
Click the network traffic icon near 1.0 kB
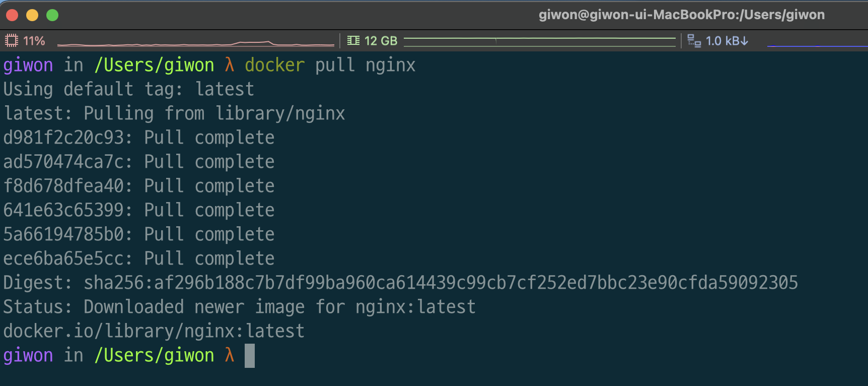click(x=694, y=41)
